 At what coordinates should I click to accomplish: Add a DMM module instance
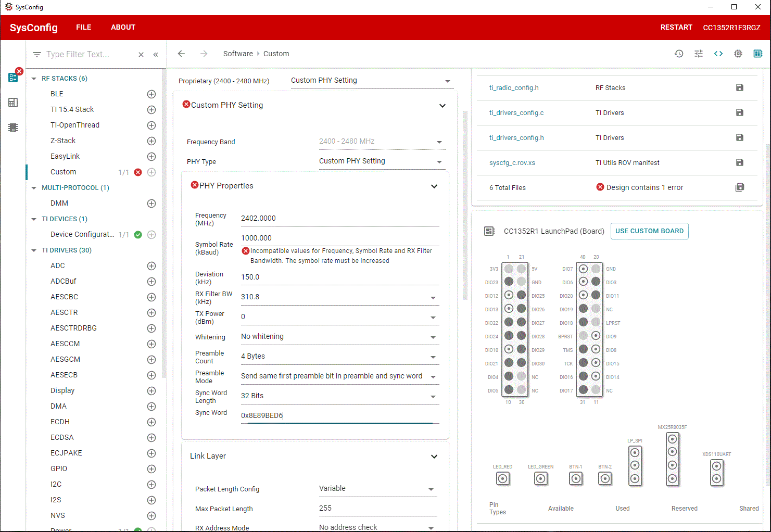[151, 204]
